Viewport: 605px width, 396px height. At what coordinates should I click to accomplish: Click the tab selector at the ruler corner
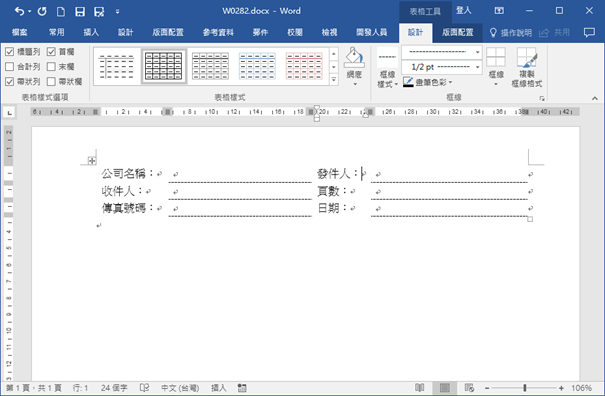click(10, 113)
